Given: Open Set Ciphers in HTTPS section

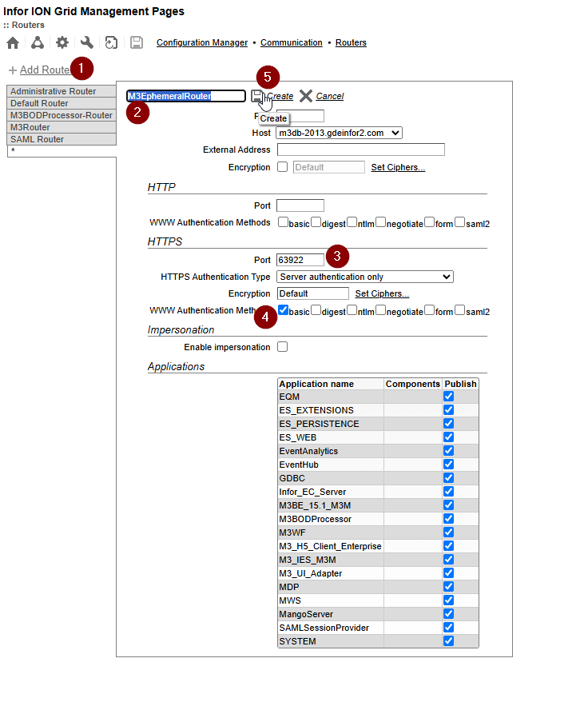Looking at the screenshot, I should [382, 293].
